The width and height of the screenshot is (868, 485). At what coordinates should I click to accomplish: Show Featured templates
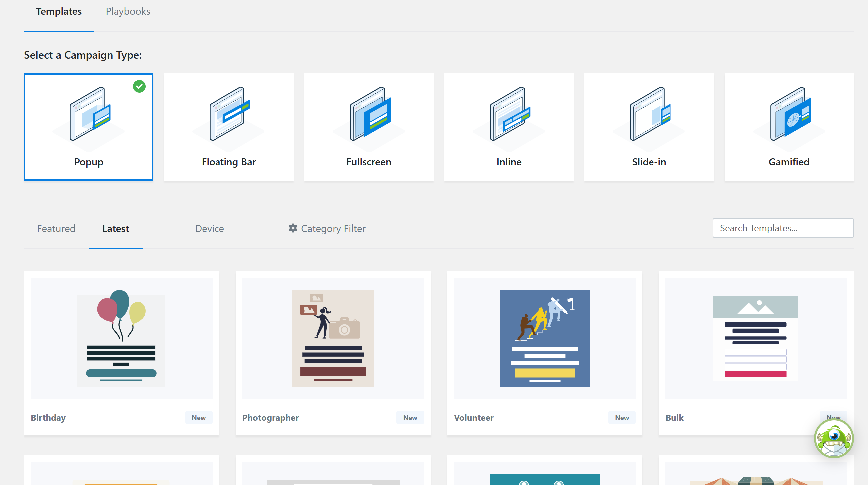click(56, 229)
